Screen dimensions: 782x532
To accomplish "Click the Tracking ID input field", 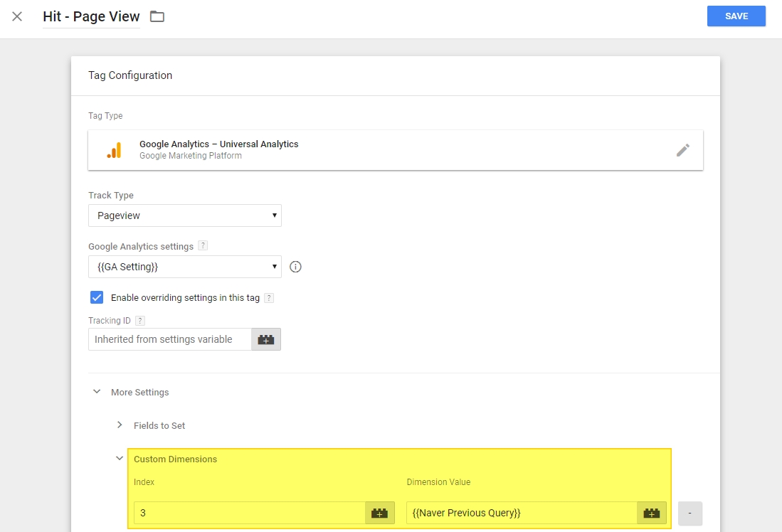I will point(169,339).
